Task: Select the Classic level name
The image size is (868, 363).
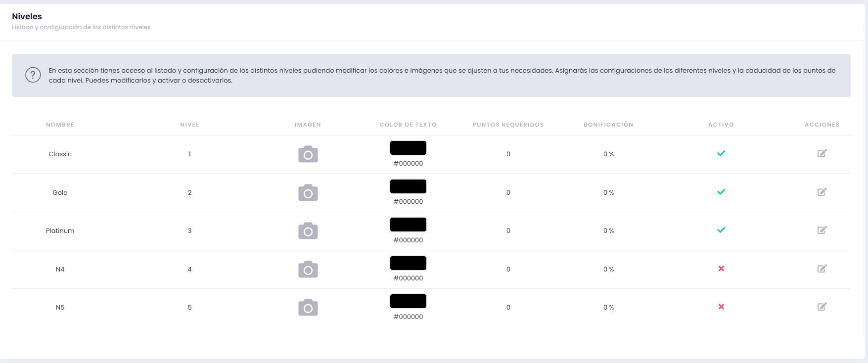Action: click(60, 154)
